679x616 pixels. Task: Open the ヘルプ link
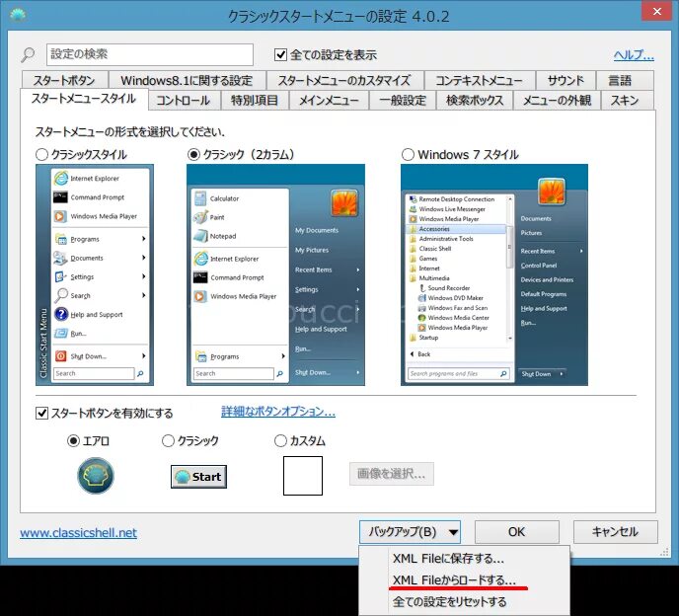[634, 55]
